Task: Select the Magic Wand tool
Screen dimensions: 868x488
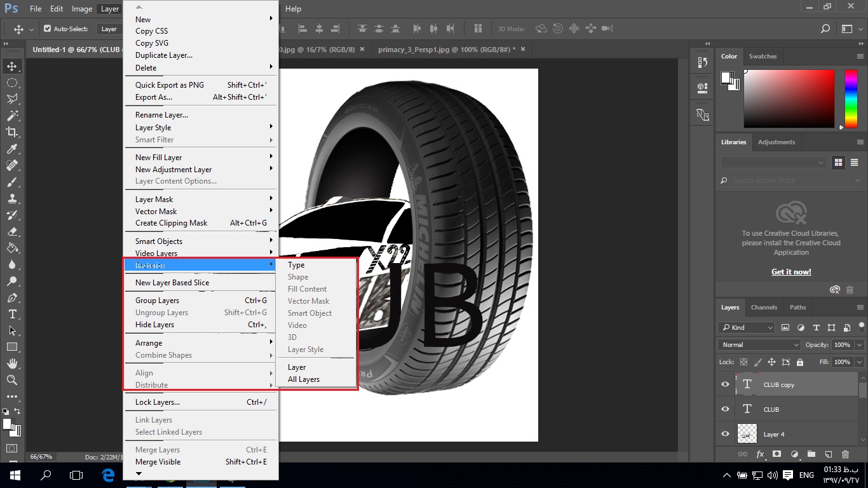Action: [x=11, y=116]
